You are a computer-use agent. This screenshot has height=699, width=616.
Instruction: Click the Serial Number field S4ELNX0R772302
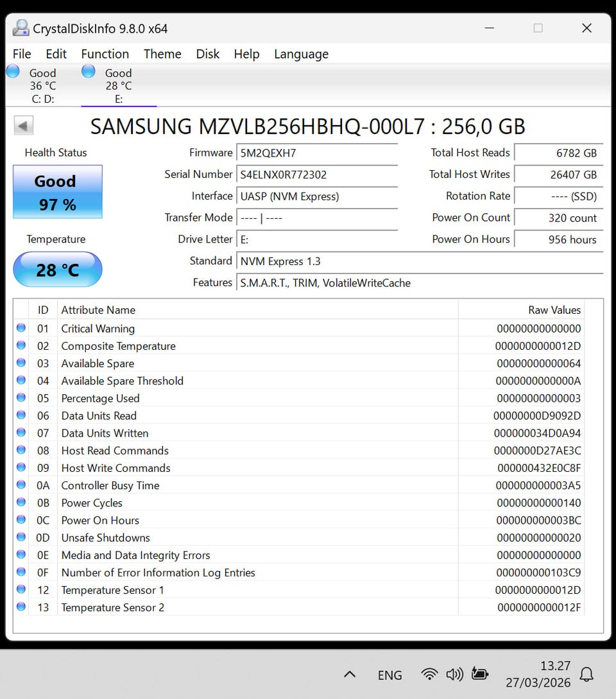tap(317, 175)
